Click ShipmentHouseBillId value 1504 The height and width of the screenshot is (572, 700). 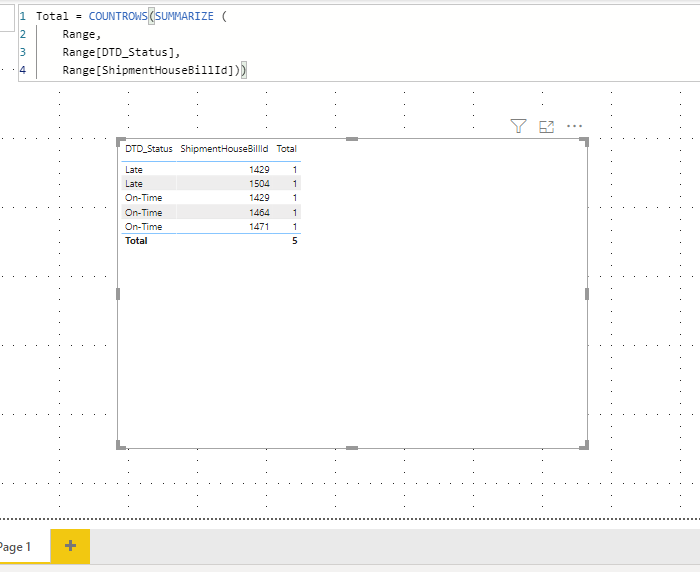pyautogui.click(x=259, y=184)
